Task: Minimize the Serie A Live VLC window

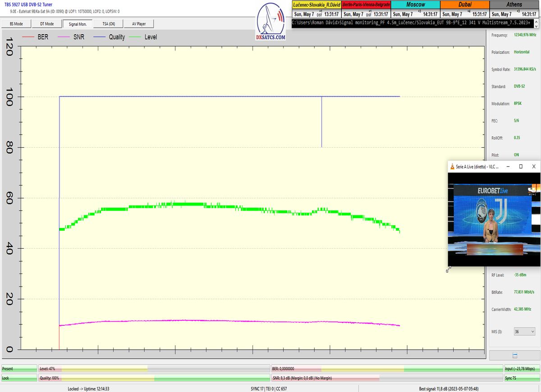Action: pyautogui.click(x=508, y=166)
